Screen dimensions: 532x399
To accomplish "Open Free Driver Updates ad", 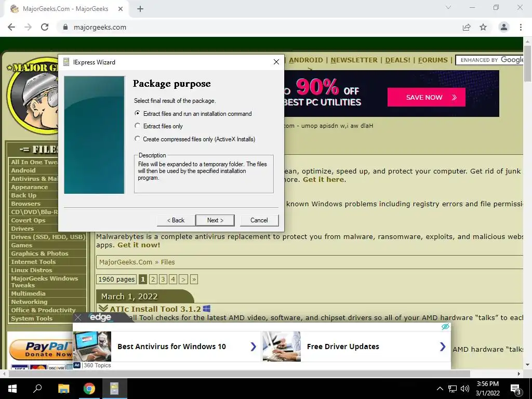I will pos(356,347).
